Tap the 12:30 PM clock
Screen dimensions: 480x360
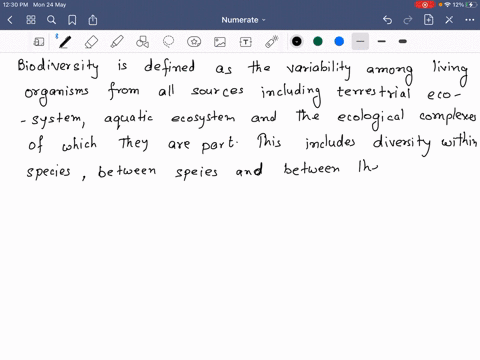(x=15, y=5)
